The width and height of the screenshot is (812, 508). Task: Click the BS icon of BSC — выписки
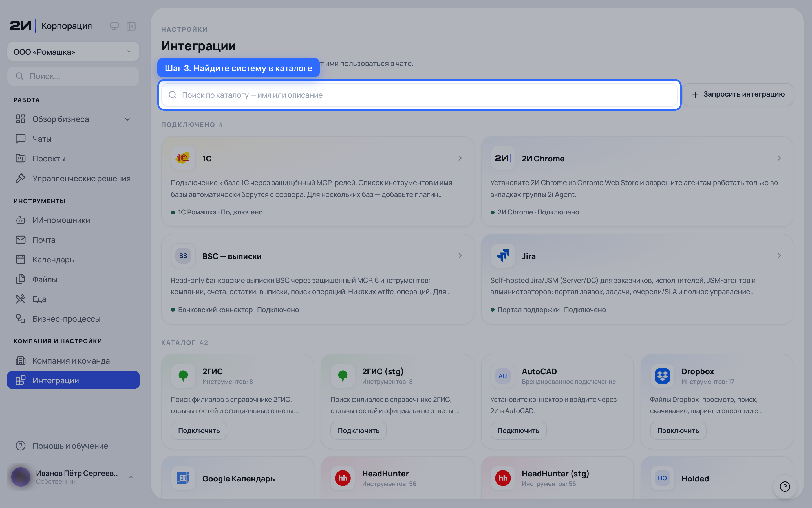pyautogui.click(x=183, y=256)
